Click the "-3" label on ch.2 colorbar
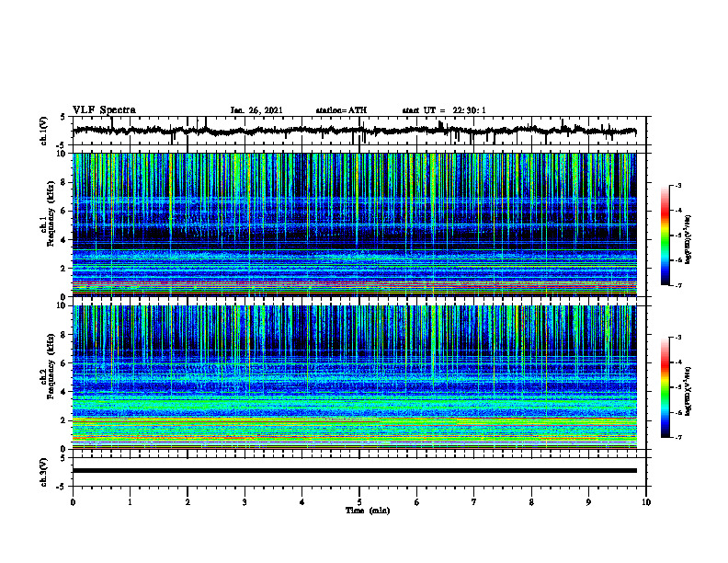The image size is (728, 563). tap(677, 338)
